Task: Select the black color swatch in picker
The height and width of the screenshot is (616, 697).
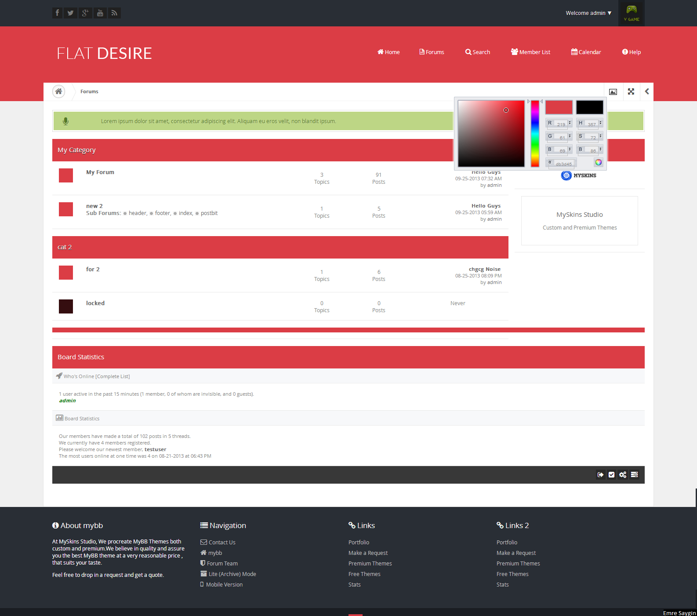Action: (x=590, y=107)
